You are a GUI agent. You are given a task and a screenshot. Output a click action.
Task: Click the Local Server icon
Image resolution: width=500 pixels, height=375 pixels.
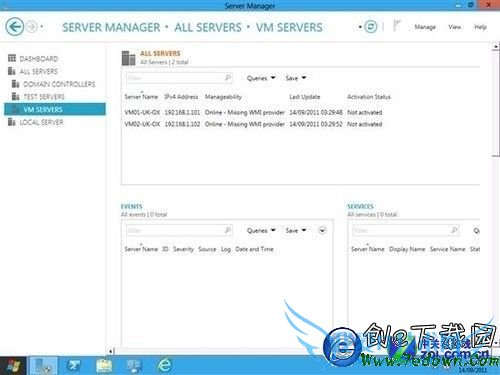[x=12, y=122]
